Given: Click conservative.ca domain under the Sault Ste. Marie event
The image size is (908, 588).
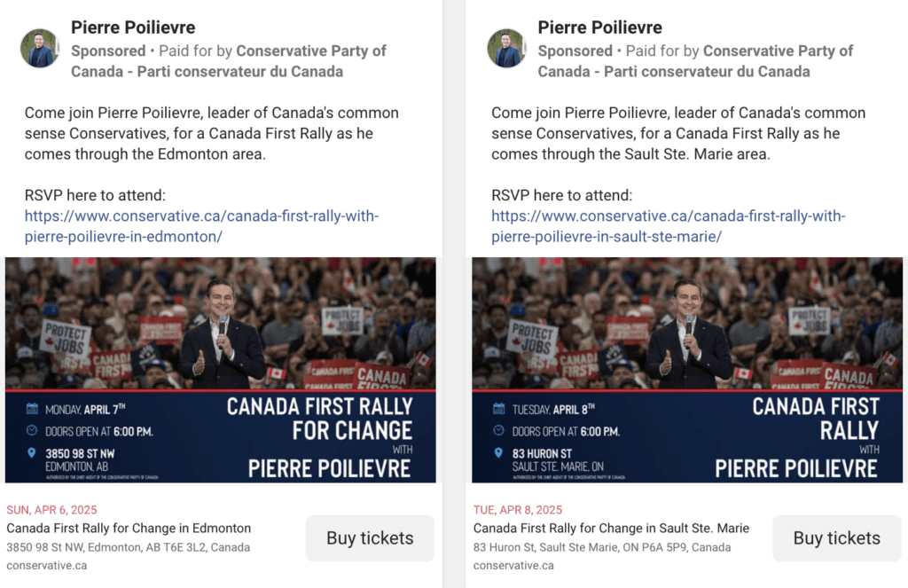Looking at the screenshot, I should pyautogui.click(x=513, y=566).
